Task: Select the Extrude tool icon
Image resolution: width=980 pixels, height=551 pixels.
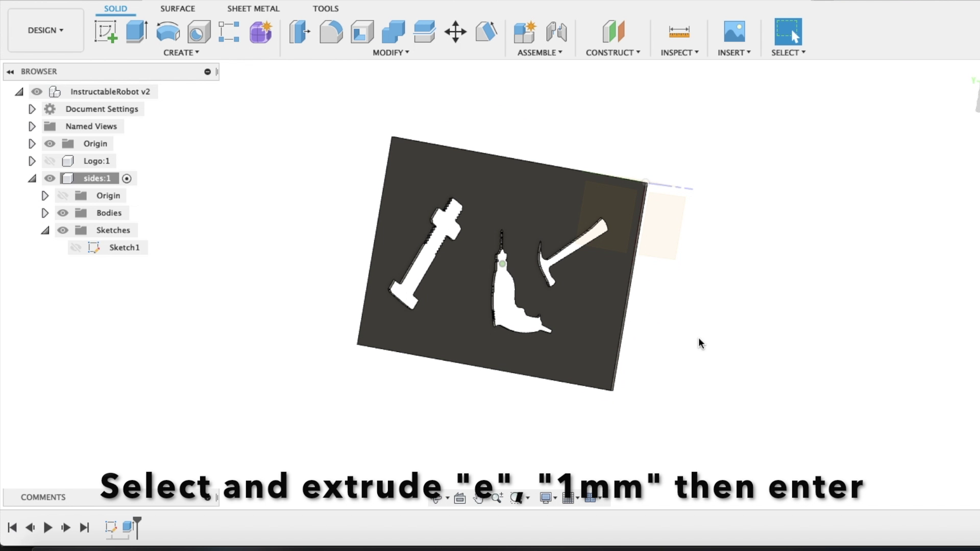Action: (137, 32)
